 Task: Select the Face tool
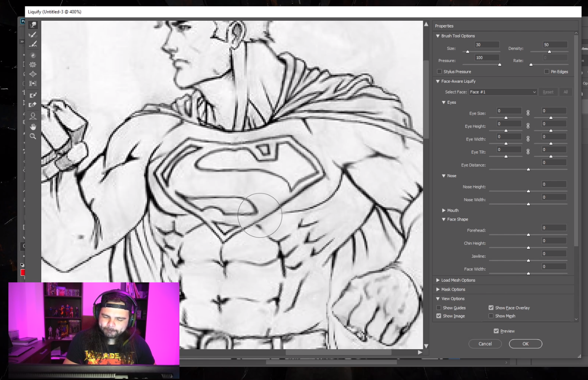[x=33, y=116]
